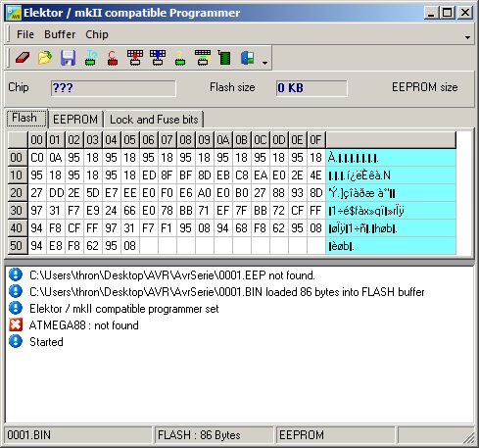The height and width of the screenshot is (448, 479).
Task: Click hex cell 24 in row 30
Action: [x=112, y=211]
